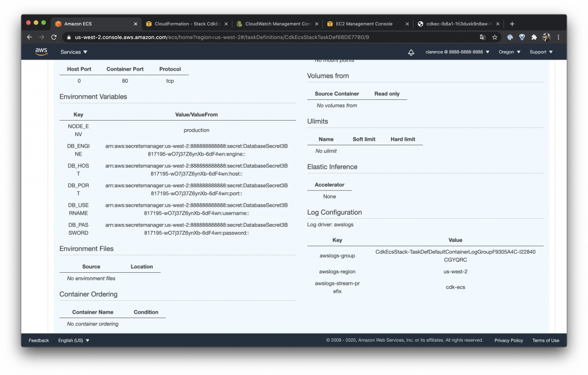The image size is (588, 375).
Task: Click the browser forward arrow
Action: pos(41,37)
